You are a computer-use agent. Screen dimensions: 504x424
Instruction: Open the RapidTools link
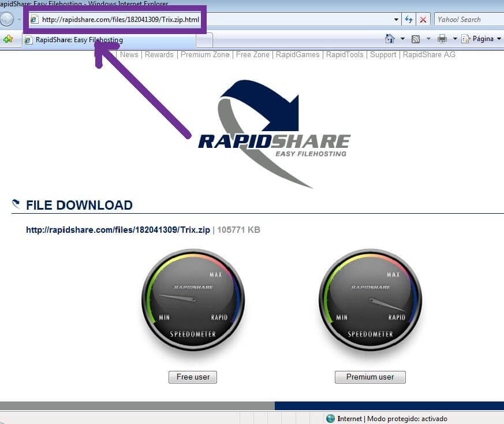345,55
